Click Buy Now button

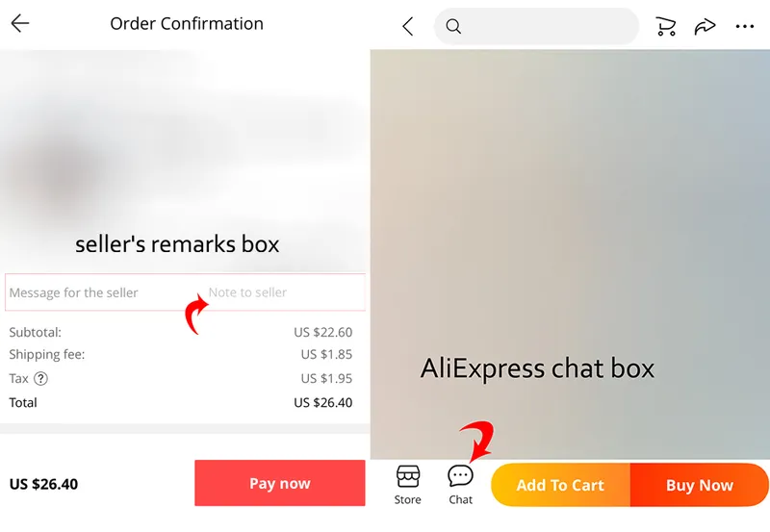pos(700,485)
